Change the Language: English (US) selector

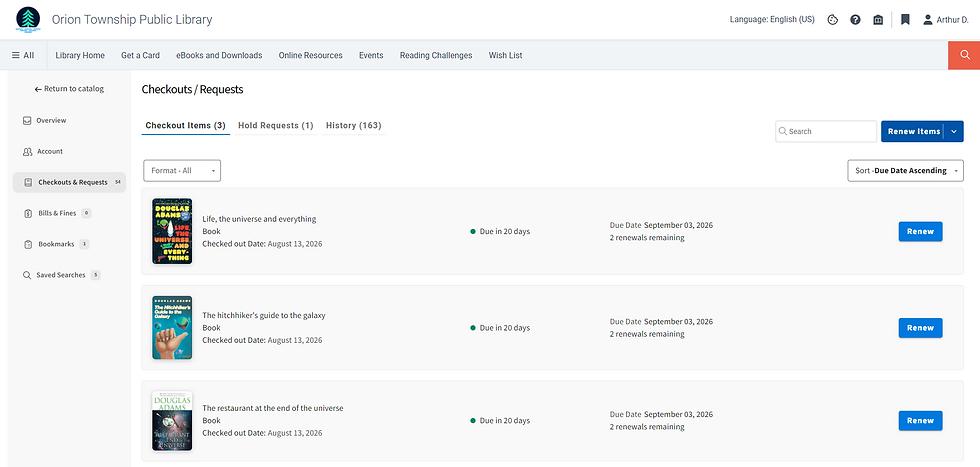pyautogui.click(x=772, y=19)
